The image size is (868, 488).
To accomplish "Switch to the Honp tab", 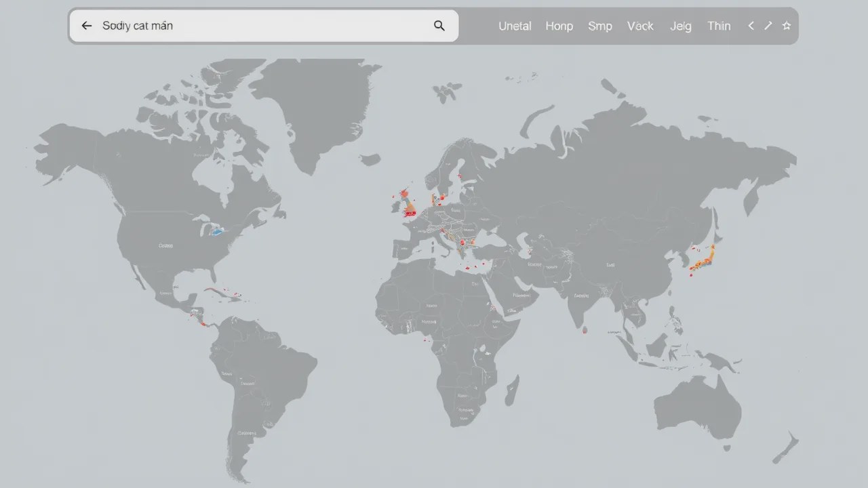I will pos(559,26).
